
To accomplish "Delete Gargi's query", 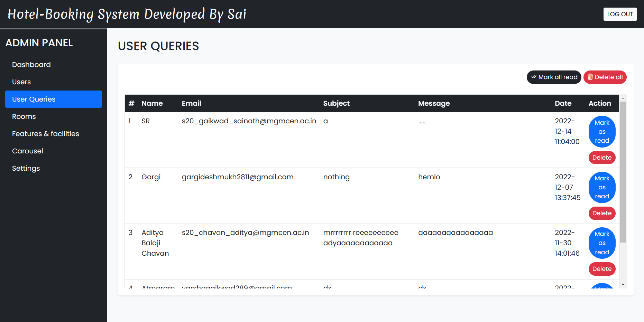I will pyautogui.click(x=602, y=213).
